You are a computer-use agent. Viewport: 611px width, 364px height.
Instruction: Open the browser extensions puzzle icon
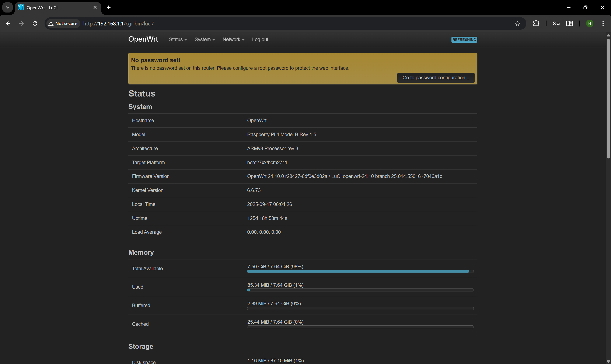[x=537, y=24]
